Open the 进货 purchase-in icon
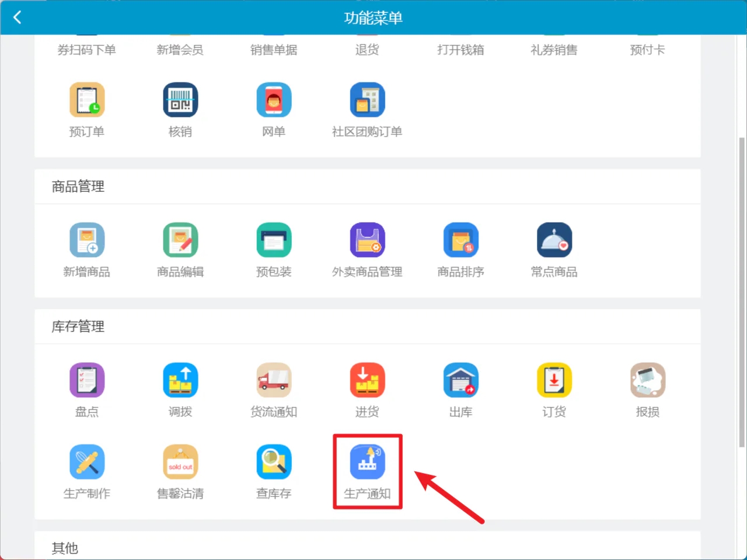 click(x=367, y=380)
